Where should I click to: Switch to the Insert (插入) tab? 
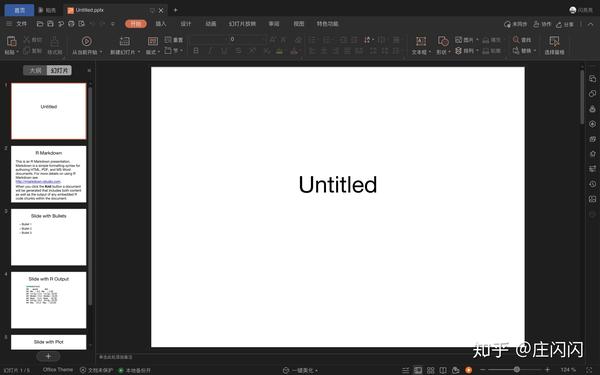(x=161, y=24)
